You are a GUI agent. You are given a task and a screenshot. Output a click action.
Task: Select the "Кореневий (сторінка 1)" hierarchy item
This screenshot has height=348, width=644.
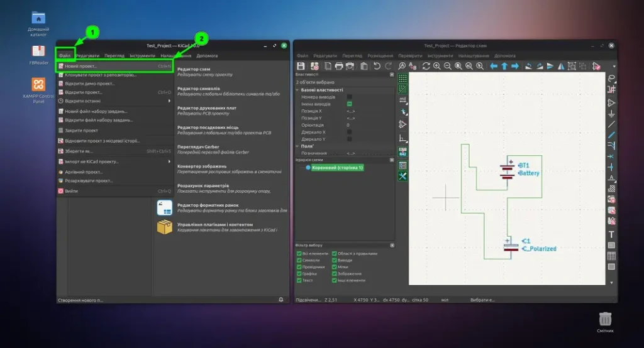(335, 168)
